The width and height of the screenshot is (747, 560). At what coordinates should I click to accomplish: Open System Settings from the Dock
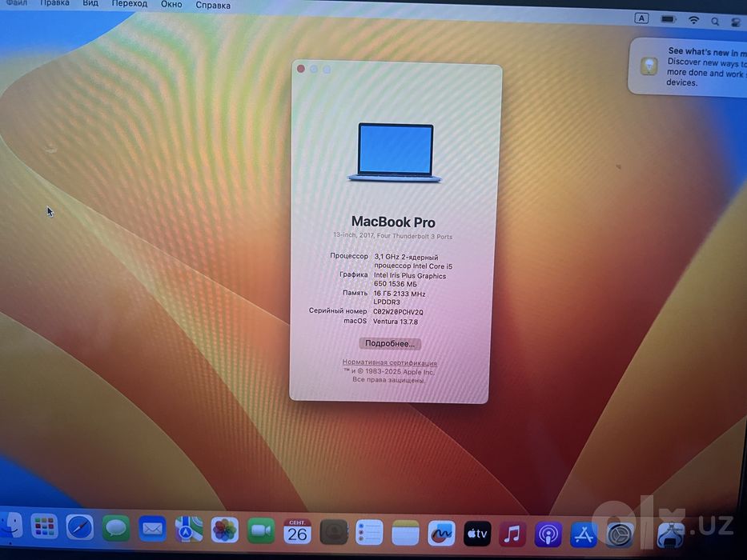click(x=620, y=536)
